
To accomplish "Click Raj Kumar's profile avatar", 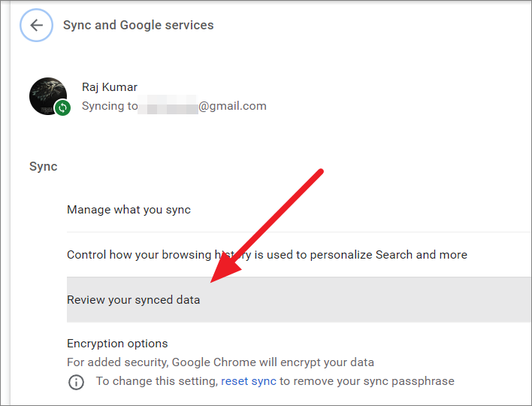I will [x=48, y=96].
